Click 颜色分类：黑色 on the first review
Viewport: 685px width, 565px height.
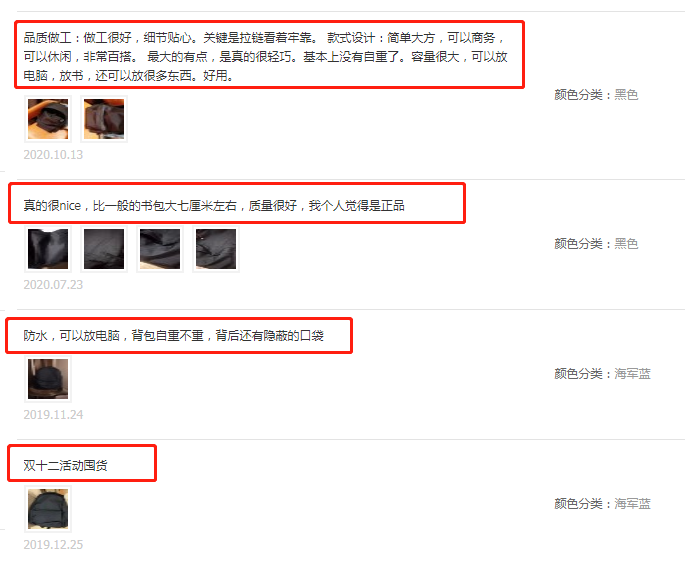tap(596, 94)
